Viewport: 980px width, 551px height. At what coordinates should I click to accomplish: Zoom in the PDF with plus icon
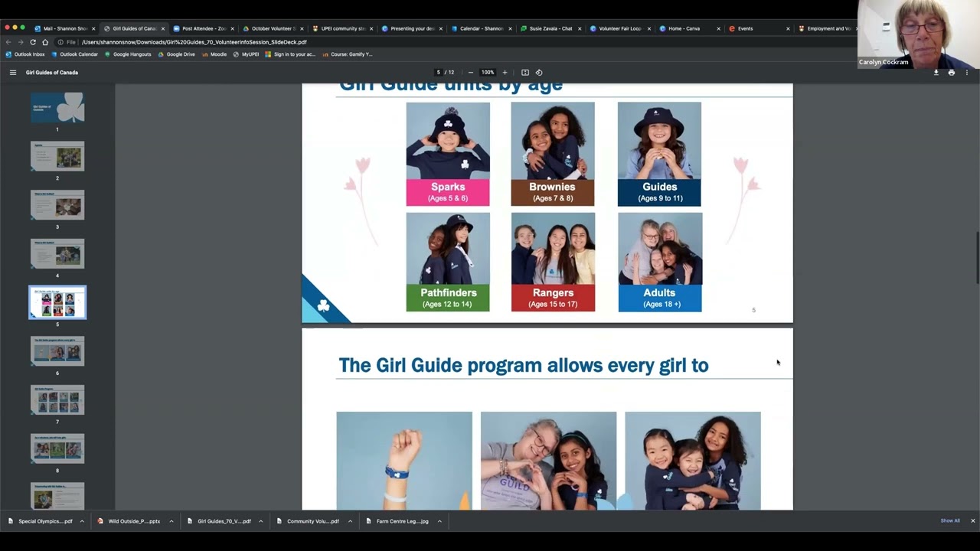point(505,73)
